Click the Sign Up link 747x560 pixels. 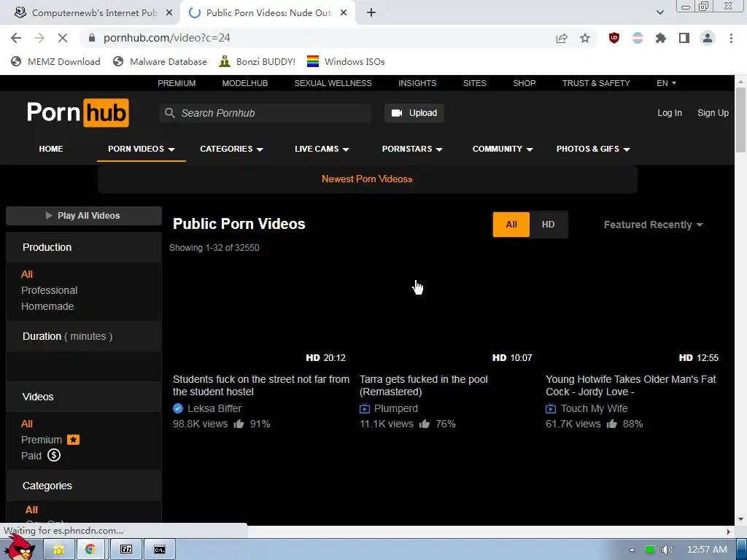tap(713, 113)
